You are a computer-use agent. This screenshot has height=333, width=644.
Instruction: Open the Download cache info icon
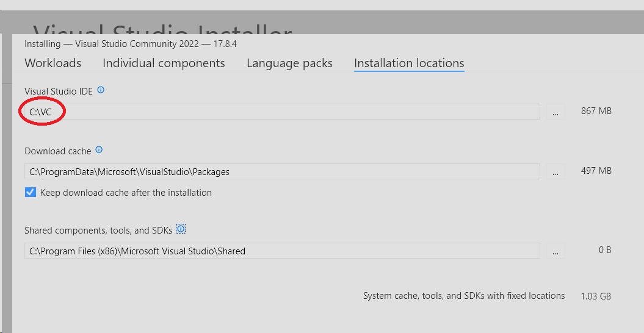pos(99,150)
